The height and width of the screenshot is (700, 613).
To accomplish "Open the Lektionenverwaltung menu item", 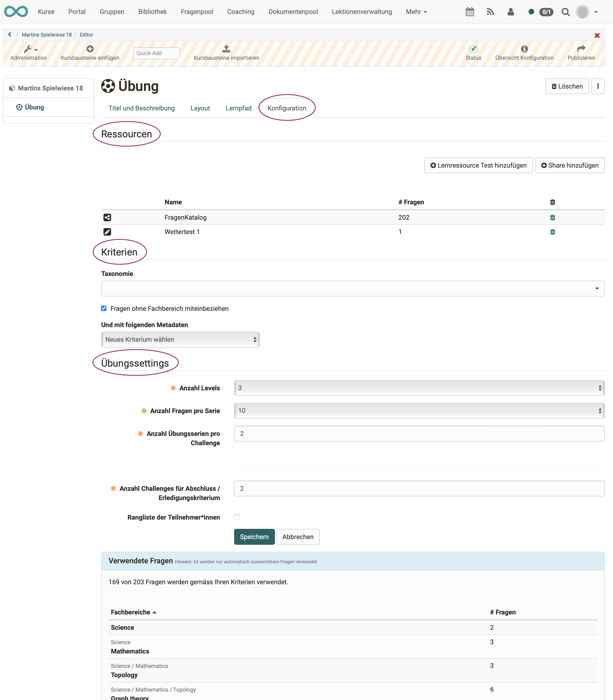I will [362, 12].
